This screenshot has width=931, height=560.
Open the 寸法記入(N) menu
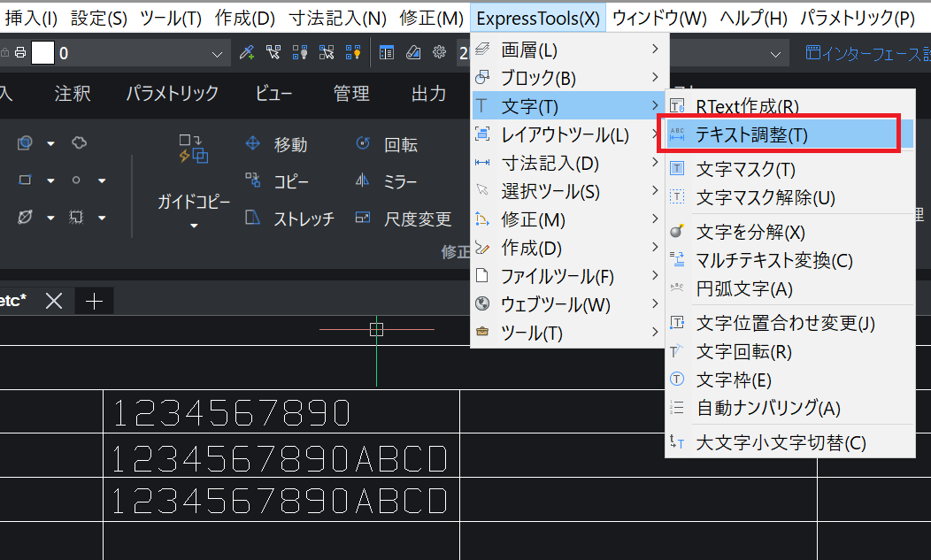click(338, 19)
